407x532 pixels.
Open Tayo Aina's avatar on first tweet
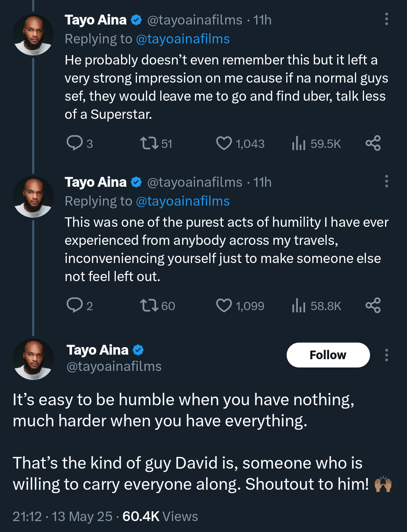(x=33, y=35)
